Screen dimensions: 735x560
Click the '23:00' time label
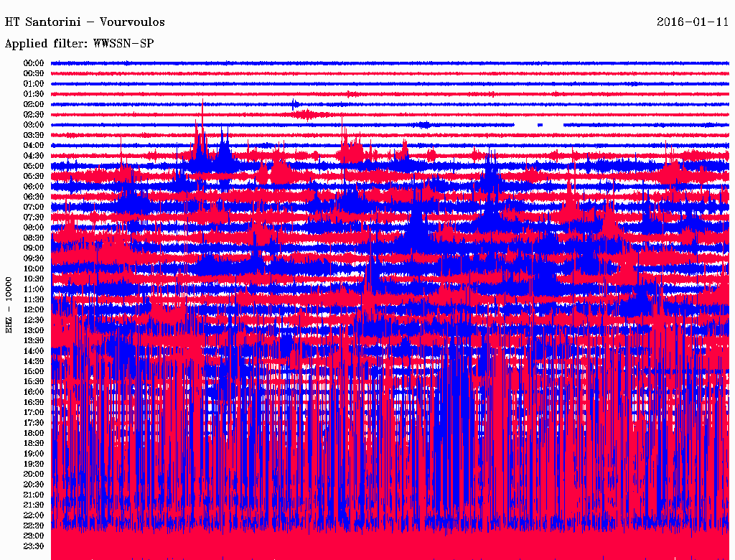[x=34, y=536]
